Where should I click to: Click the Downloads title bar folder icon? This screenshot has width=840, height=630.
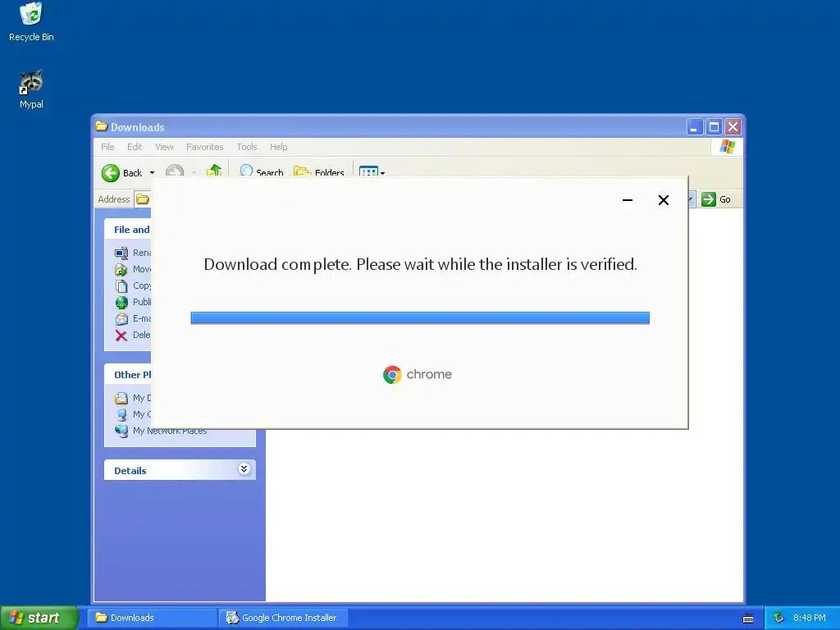[101, 126]
